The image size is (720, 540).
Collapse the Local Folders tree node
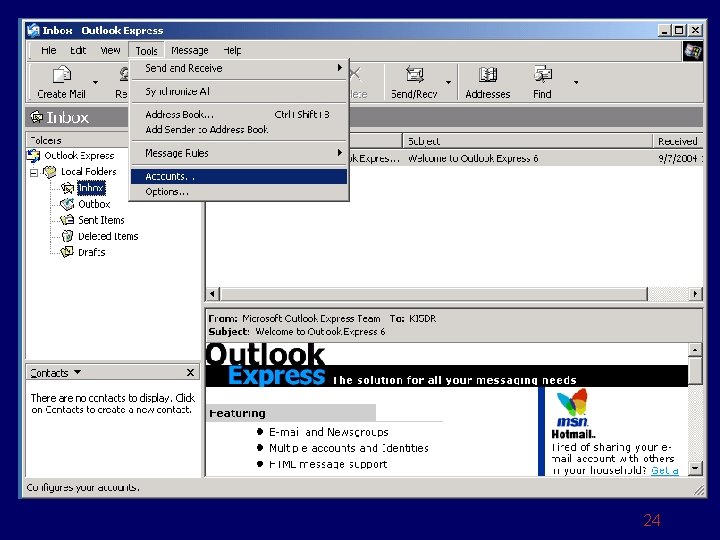click(34, 173)
